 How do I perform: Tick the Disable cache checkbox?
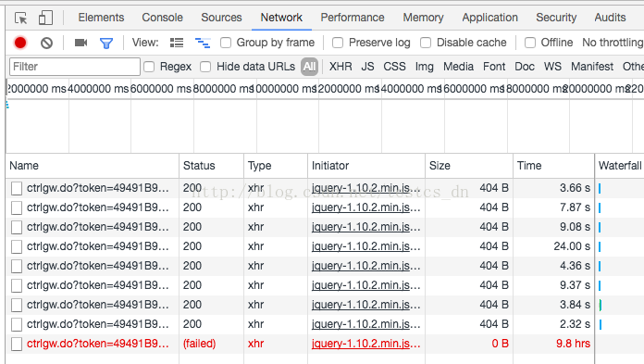(x=426, y=43)
